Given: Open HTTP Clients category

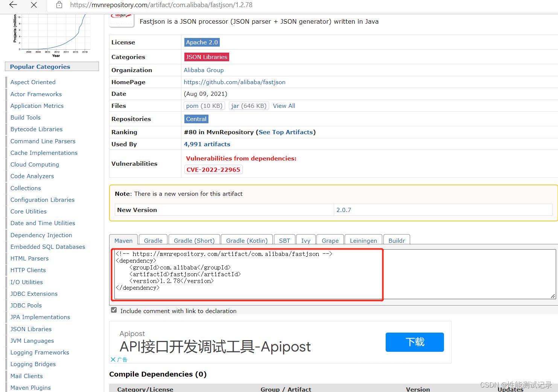Looking at the screenshot, I should [x=28, y=270].
